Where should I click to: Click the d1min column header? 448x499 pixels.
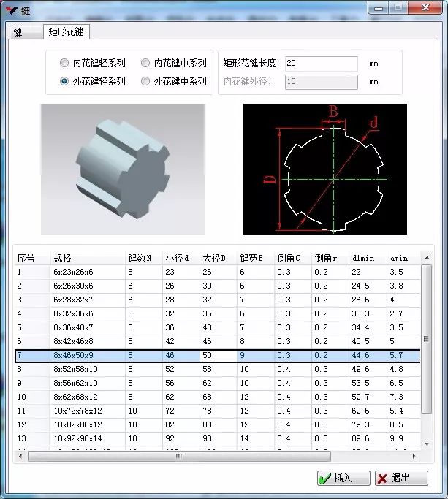click(x=368, y=258)
